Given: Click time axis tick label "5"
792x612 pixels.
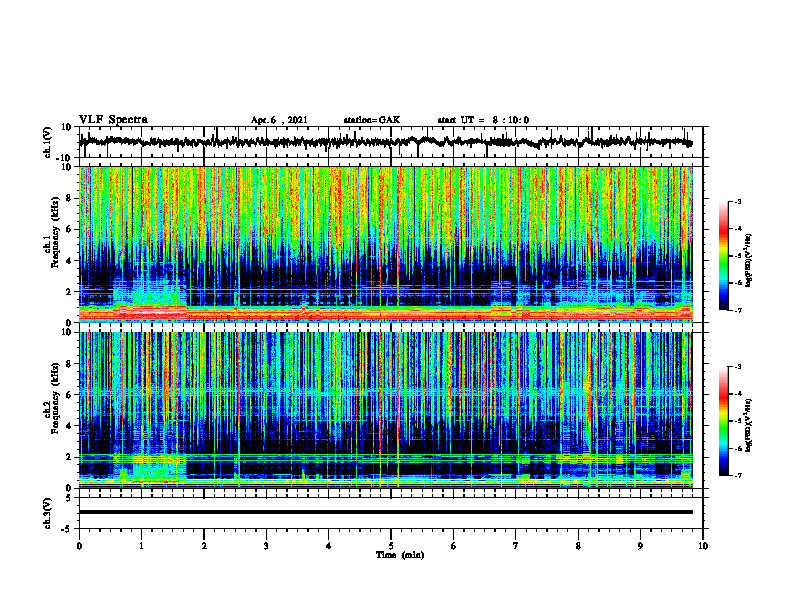Looking at the screenshot, I should click(391, 546).
